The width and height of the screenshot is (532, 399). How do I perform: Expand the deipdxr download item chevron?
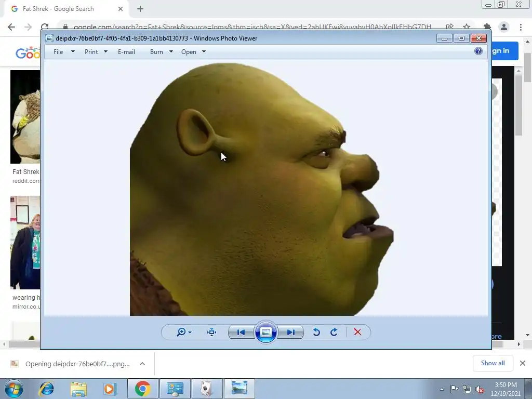(142, 364)
